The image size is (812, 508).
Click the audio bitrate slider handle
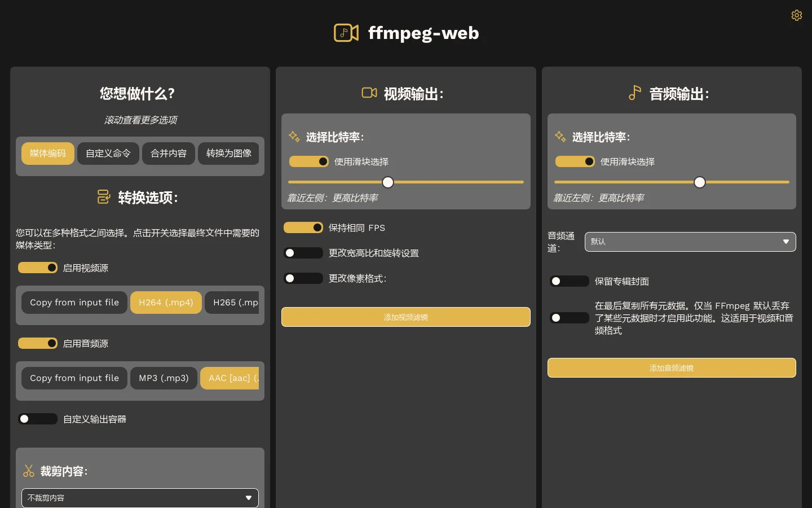pyautogui.click(x=700, y=182)
